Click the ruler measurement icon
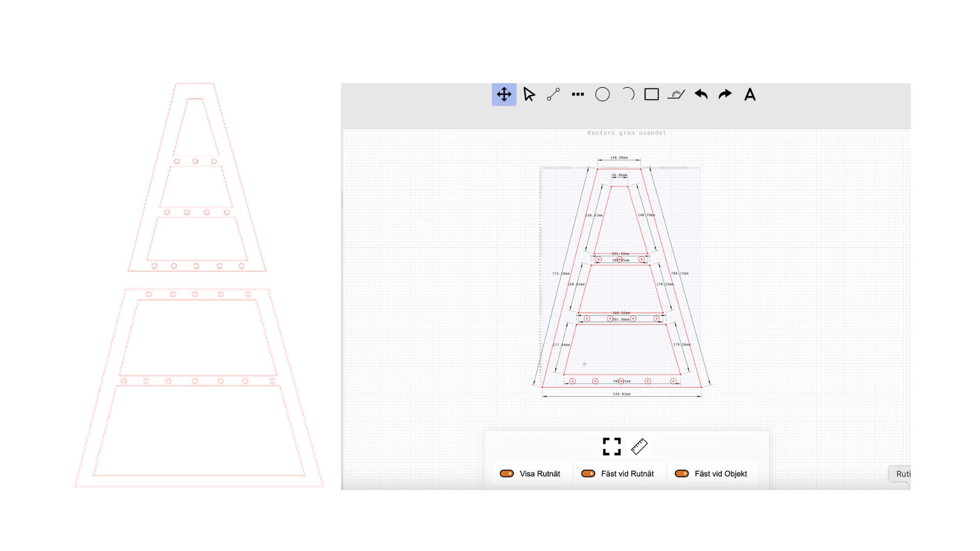This screenshot has height=551, width=980. pyautogui.click(x=639, y=446)
